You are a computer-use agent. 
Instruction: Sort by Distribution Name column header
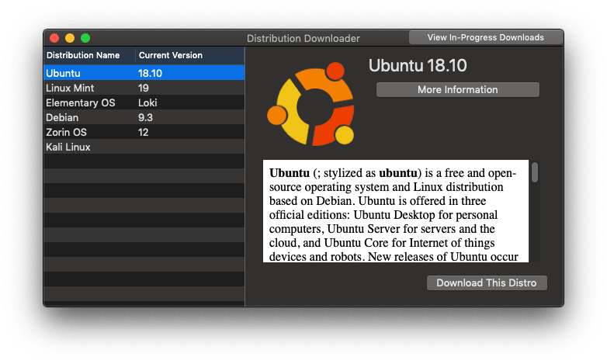click(89, 55)
